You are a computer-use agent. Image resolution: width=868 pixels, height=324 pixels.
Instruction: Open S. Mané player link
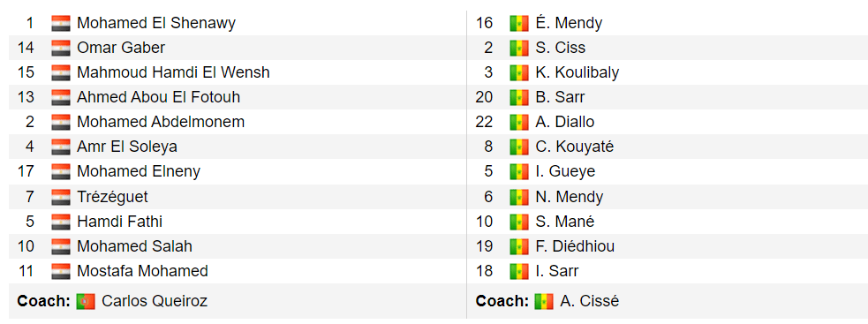[564, 222]
